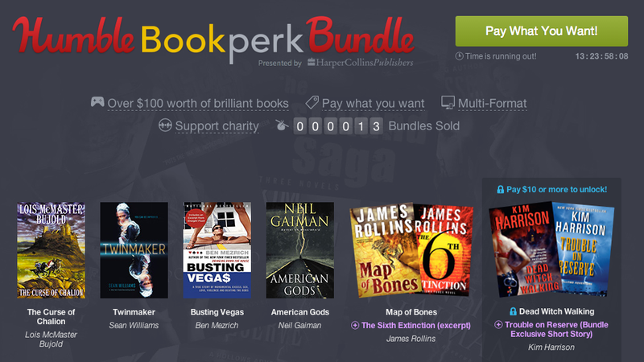
Task: Click the game controller icon
Action: point(97,102)
